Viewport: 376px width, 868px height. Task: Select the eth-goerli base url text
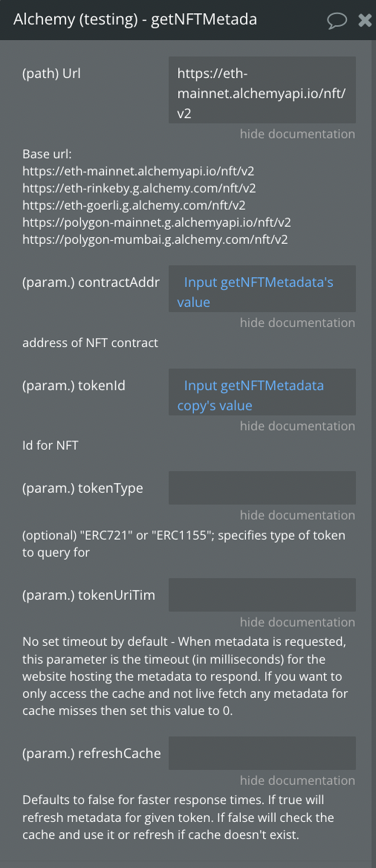(x=134, y=205)
